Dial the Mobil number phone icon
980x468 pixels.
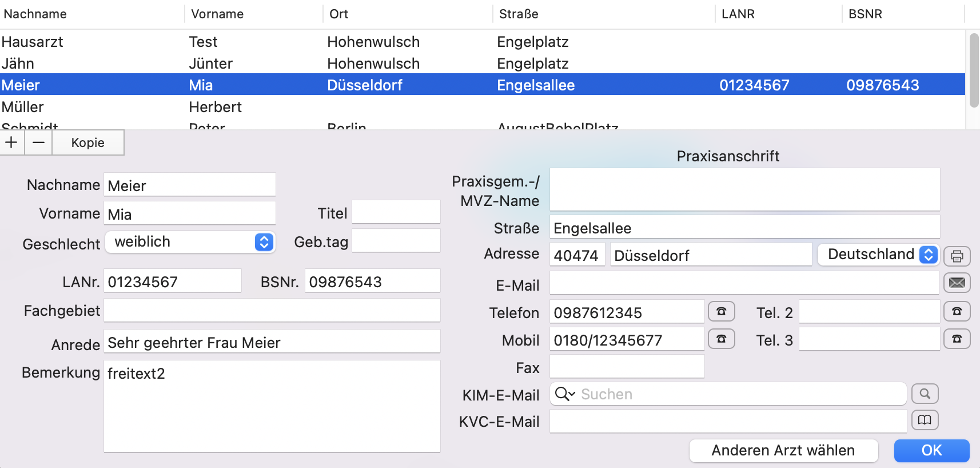pos(722,339)
